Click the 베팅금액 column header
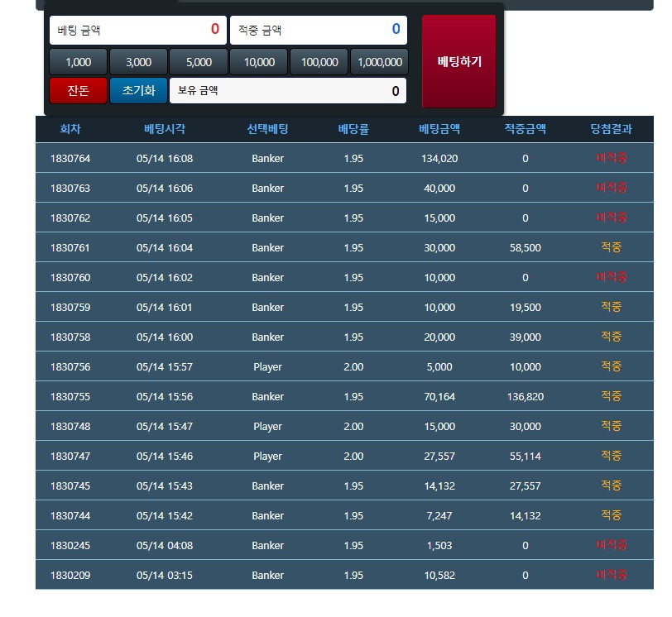 click(439, 129)
